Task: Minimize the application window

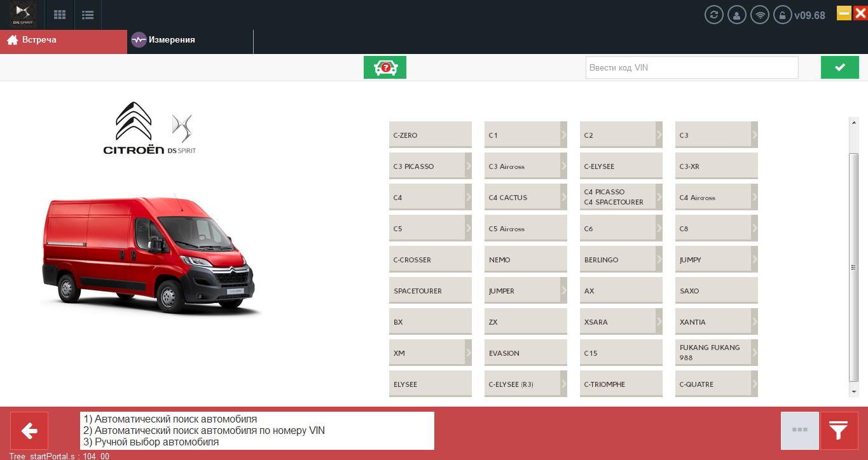Action: [x=844, y=13]
